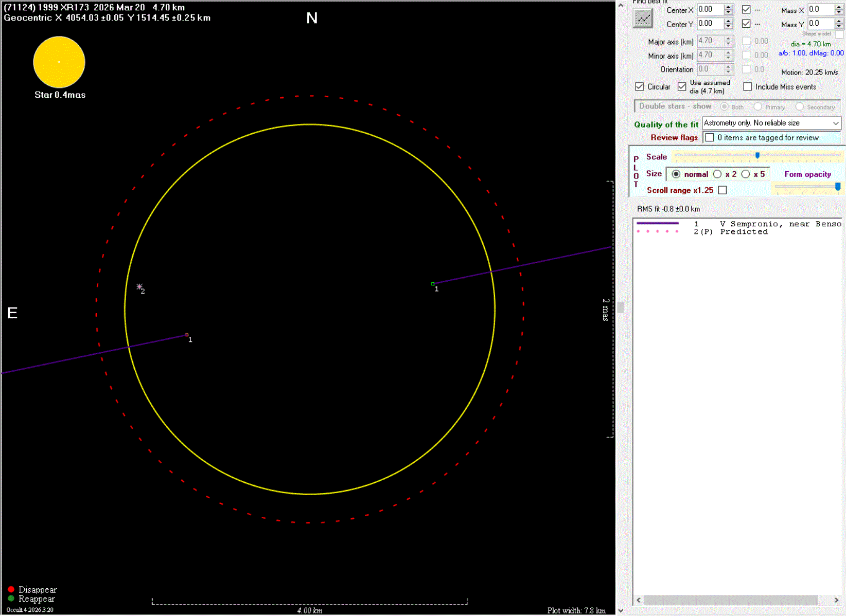This screenshot has width=846, height=616.
Task: Click the Center X up stepper arrow
Action: coord(728,7)
